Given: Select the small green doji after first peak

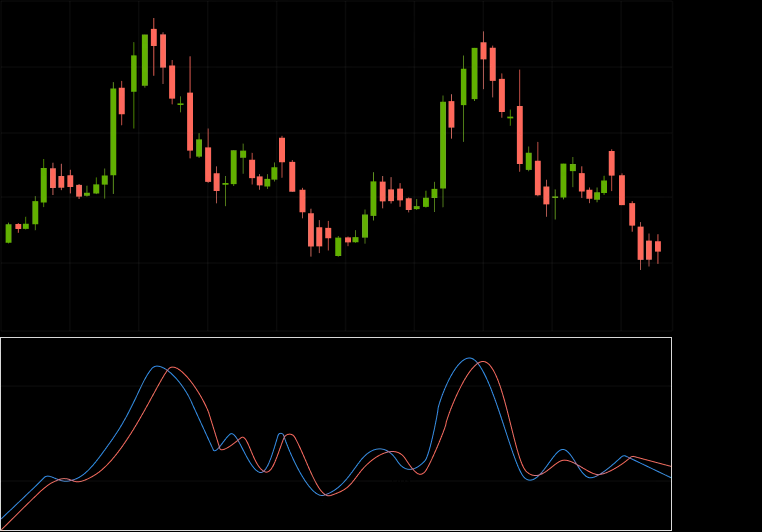Looking at the screenshot, I should [x=181, y=103].
